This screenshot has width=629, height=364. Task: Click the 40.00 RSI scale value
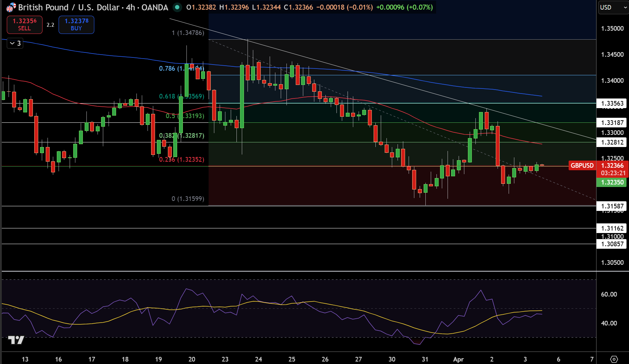[x=609, y=323]
